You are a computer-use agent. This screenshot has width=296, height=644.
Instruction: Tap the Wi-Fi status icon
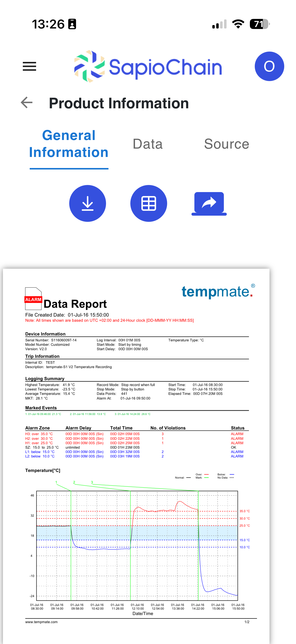238,24
